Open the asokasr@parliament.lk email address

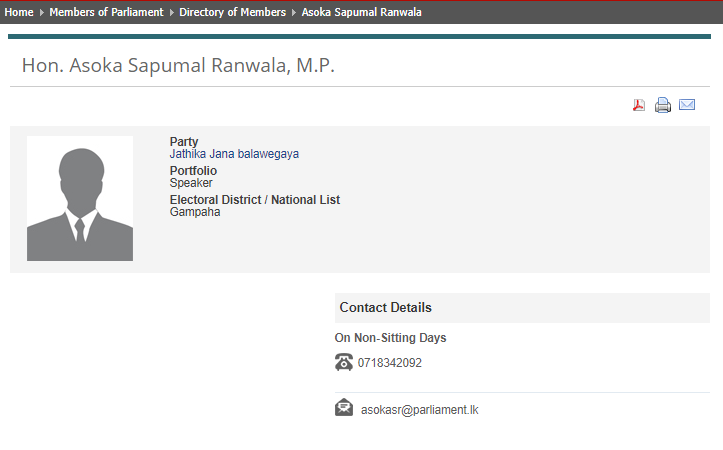coord(420,410)
